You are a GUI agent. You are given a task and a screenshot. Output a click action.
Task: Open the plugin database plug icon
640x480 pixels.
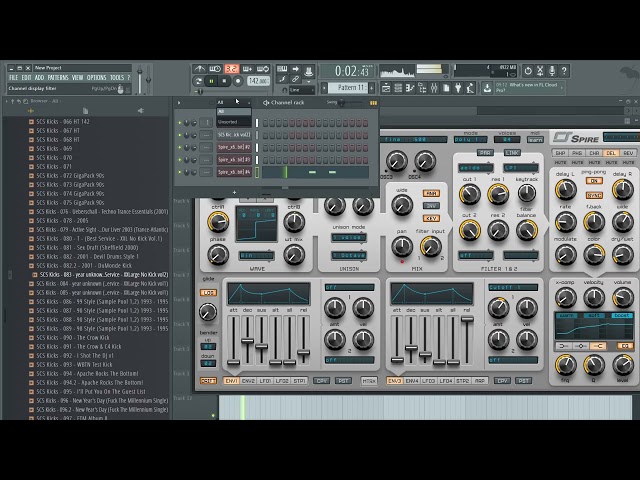pos(458,88)
